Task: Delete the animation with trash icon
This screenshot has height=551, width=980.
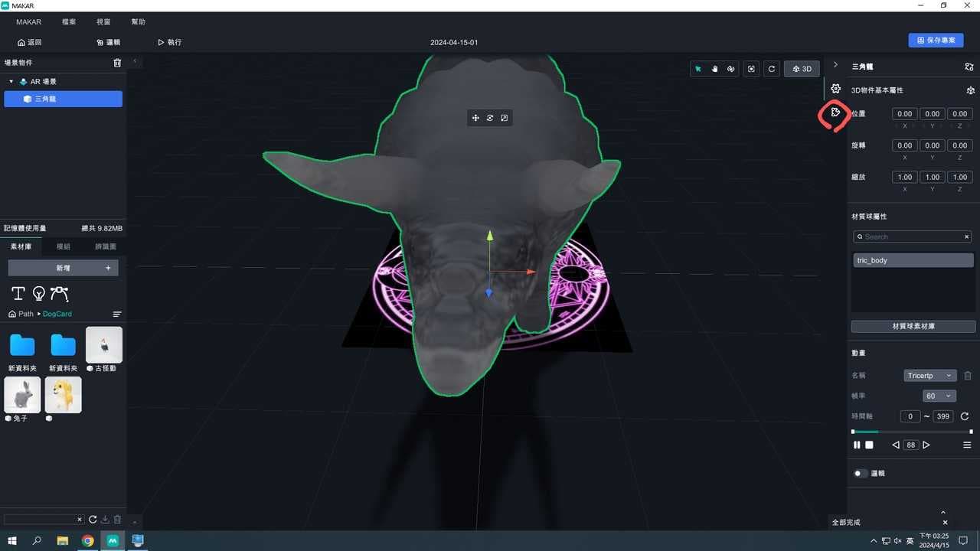Action: click(968, 376)
